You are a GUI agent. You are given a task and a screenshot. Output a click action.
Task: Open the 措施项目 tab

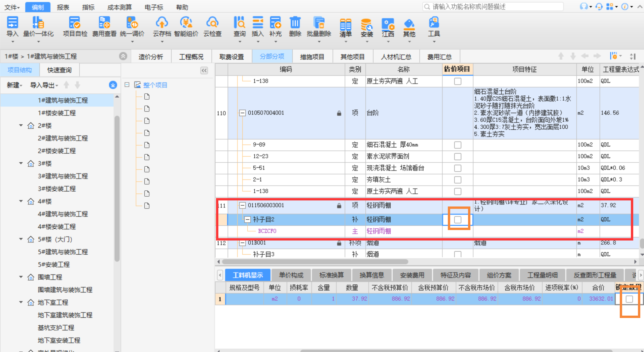(x=312, y=57)
